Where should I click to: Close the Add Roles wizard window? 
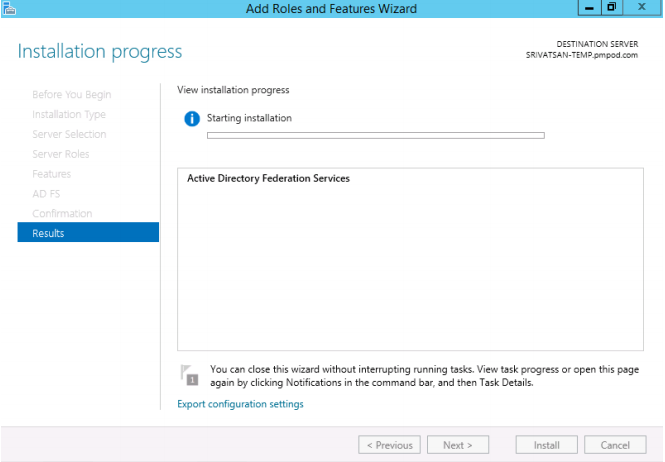[640, 8]
